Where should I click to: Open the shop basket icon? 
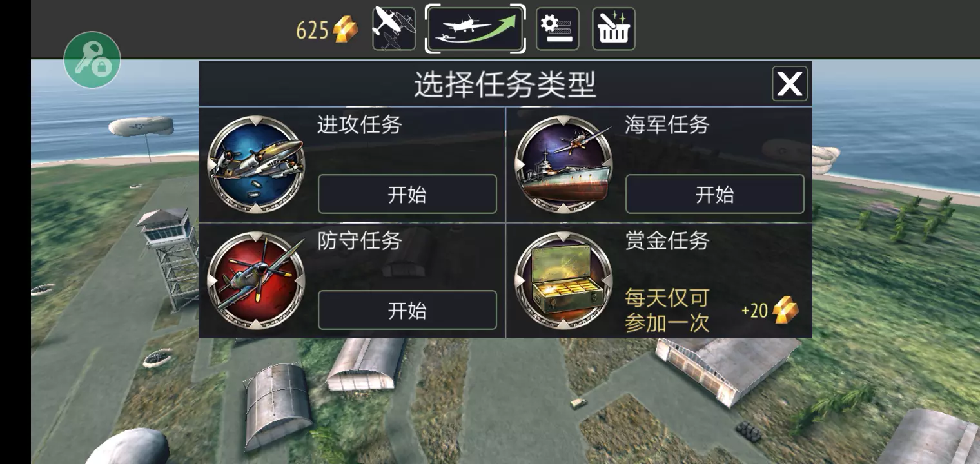tap(614, 29)
